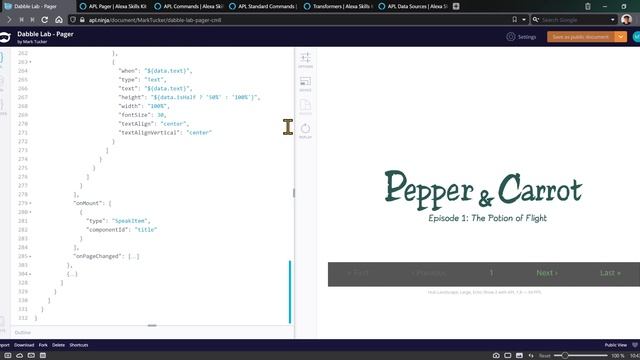Click the heart icon beside Public View
Screen dimensions: 640x360
click(635, 345)
